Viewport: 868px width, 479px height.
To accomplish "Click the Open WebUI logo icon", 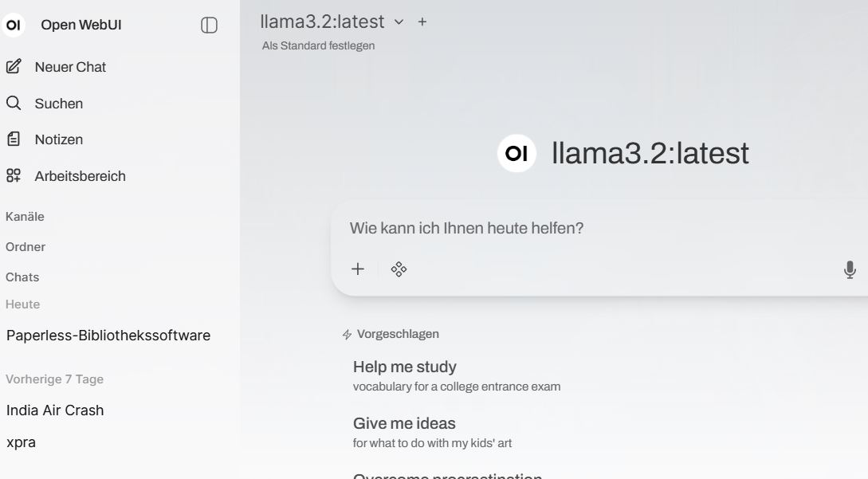I will click(x=14, y=26).
